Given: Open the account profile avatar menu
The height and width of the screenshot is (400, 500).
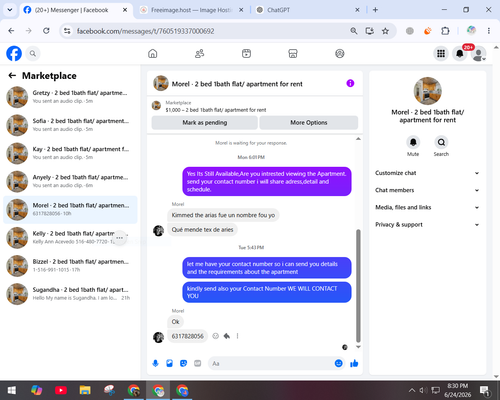Looking at the screenshot, I should click(x=479, y=54).
